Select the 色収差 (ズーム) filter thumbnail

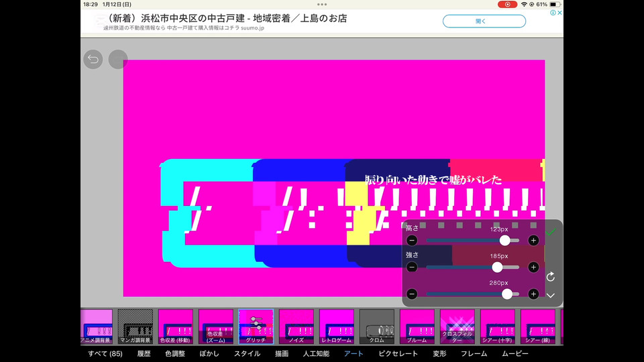click(216, 326)
